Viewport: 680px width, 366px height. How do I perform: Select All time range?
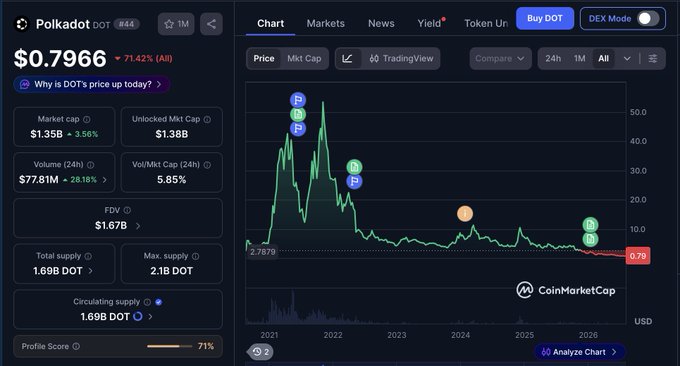pos(603,59)
